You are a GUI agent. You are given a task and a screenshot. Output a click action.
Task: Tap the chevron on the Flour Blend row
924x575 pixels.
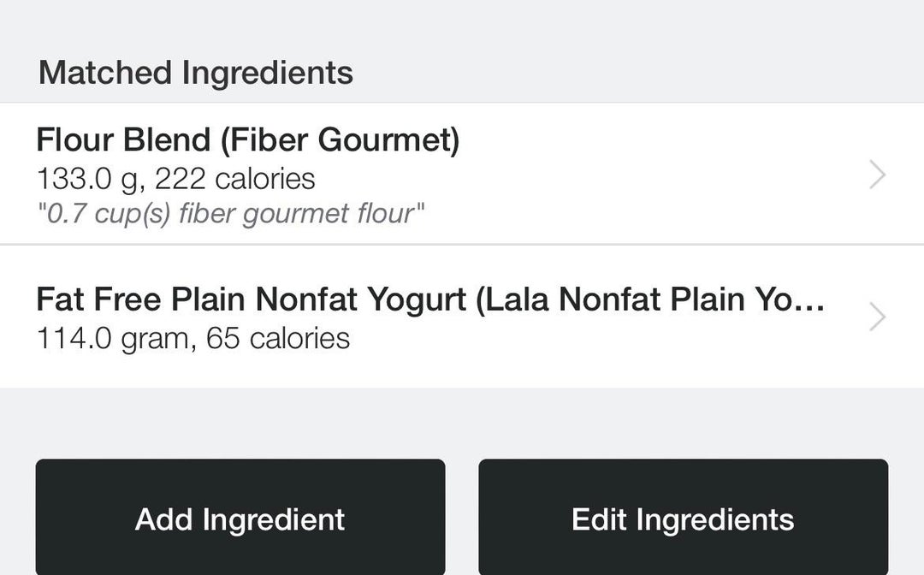coord(877,175)
